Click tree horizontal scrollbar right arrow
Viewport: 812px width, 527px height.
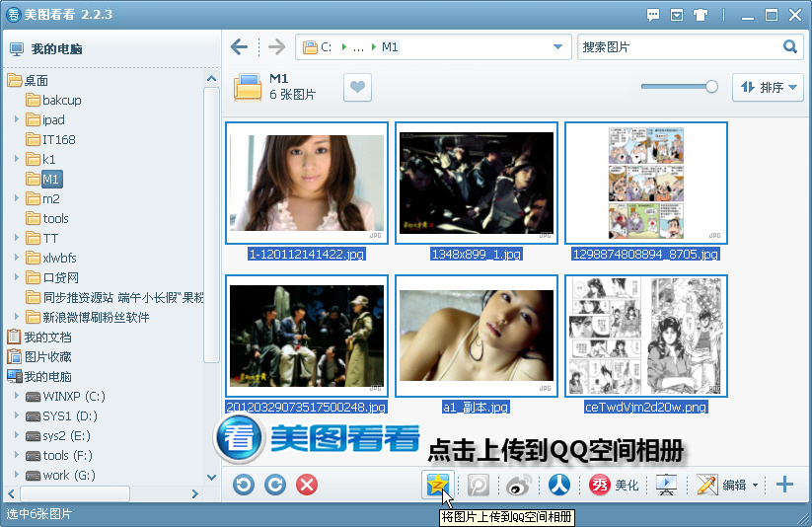[x=194, y=493]
